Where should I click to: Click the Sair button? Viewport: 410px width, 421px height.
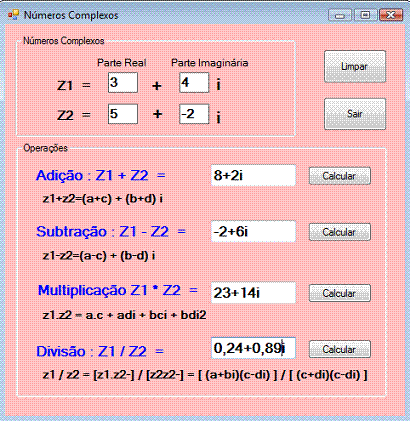[355, 114]
